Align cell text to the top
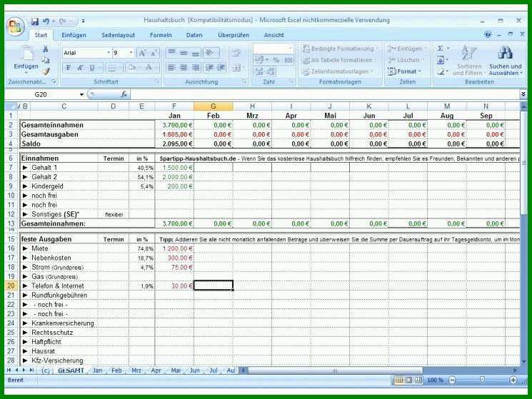 [x=171, y=53]
